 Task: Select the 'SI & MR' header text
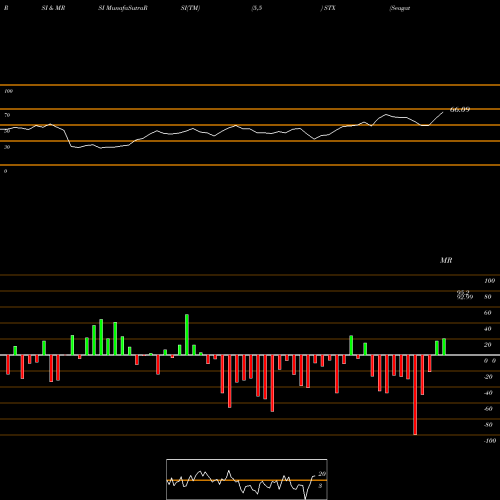coord(53,8)
